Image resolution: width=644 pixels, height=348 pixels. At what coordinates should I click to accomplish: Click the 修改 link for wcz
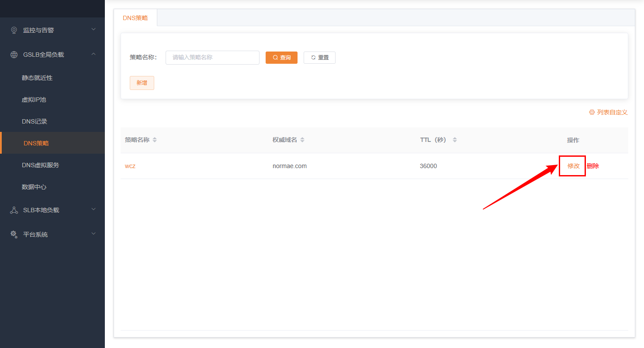(x=573, y=166)
